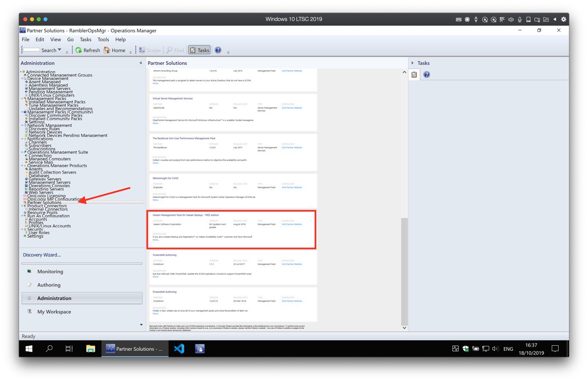
Task: Collapse the Network Management tree node
Action: tap(21, 125)
